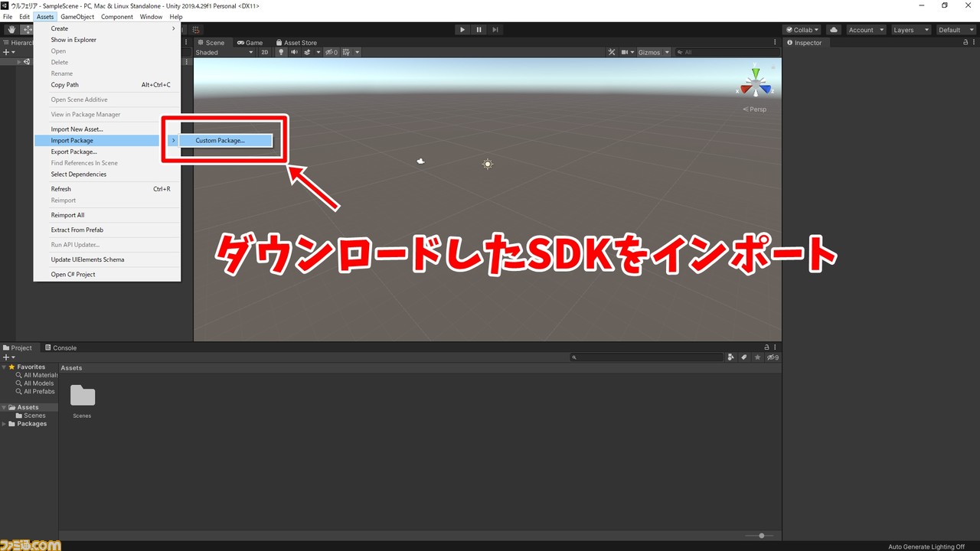Toggle Persp projection label
Screen dimensions: 980x551
click(755, 109)
